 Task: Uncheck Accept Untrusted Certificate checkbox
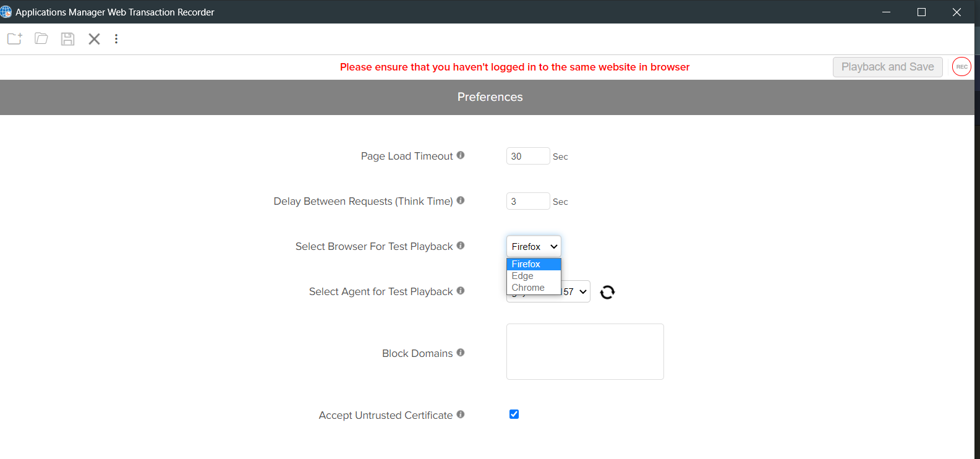pyautogui.click(x=514, y=414)
